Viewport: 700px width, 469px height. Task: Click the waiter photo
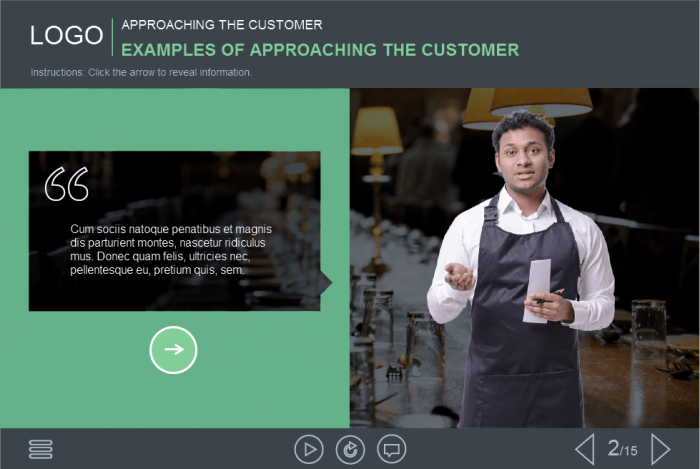525,257
